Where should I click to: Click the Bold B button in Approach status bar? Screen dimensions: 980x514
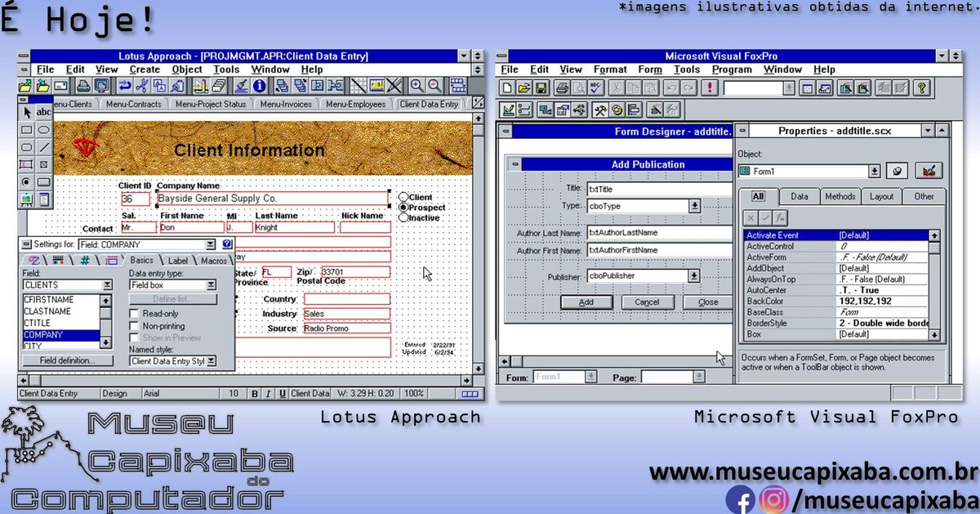tap(255, 394)
